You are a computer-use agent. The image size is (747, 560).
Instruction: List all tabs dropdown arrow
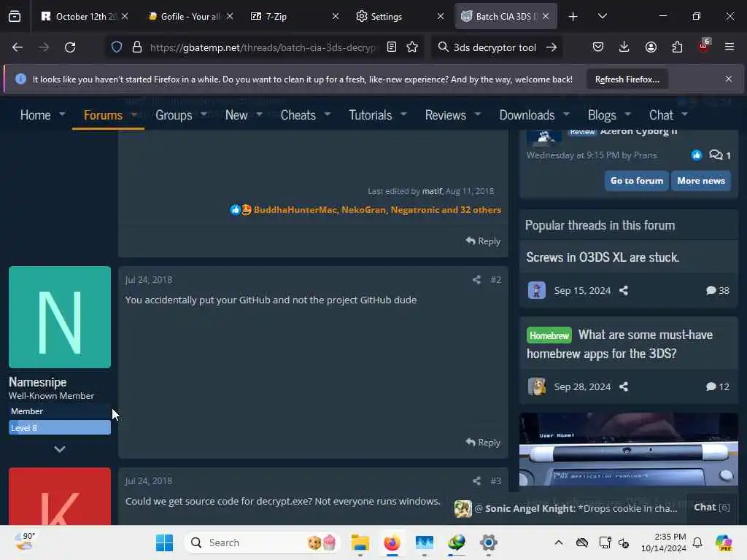(x=603, y=17)
